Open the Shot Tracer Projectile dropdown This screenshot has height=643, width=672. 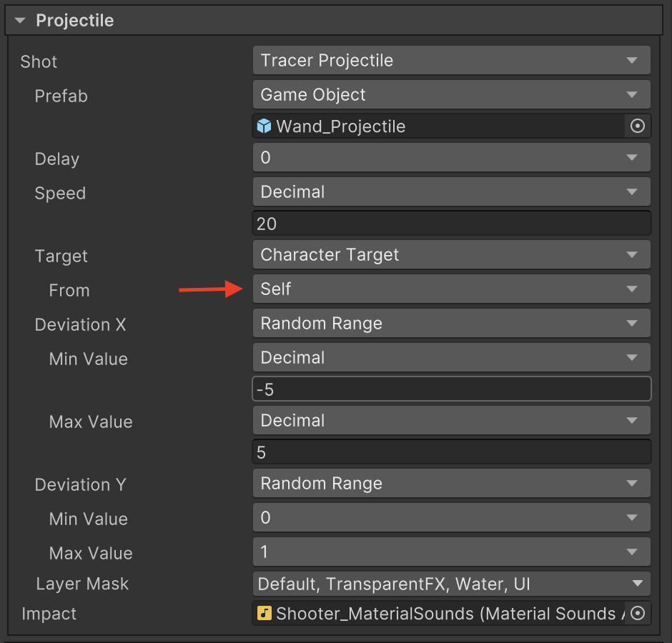coord(451,61)
